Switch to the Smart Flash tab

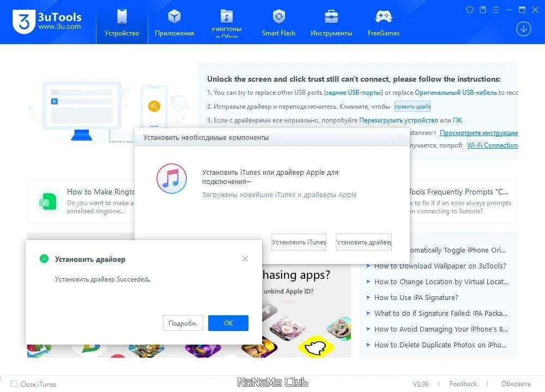(x=278, y=22)
